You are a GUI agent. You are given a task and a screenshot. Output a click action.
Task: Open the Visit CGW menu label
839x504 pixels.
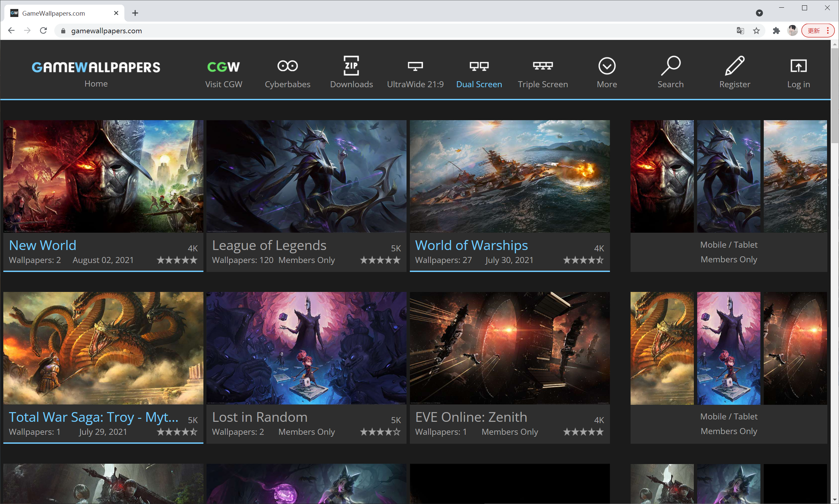pos(223,84)
